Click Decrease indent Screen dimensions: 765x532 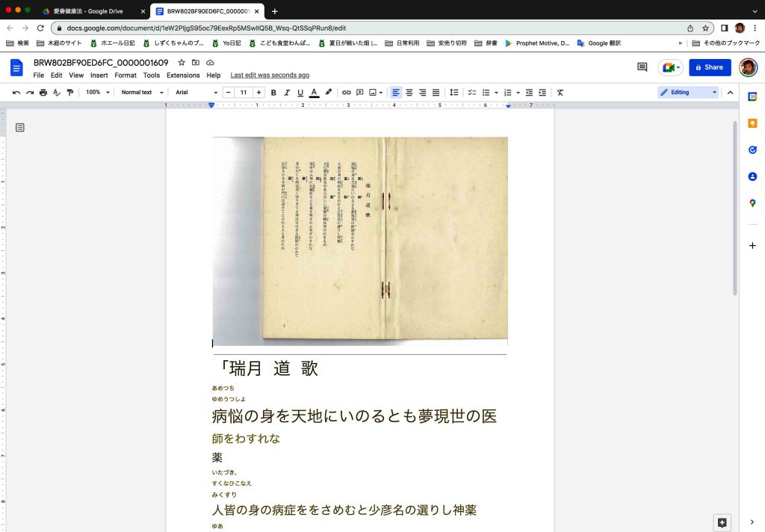pos(529,92)
